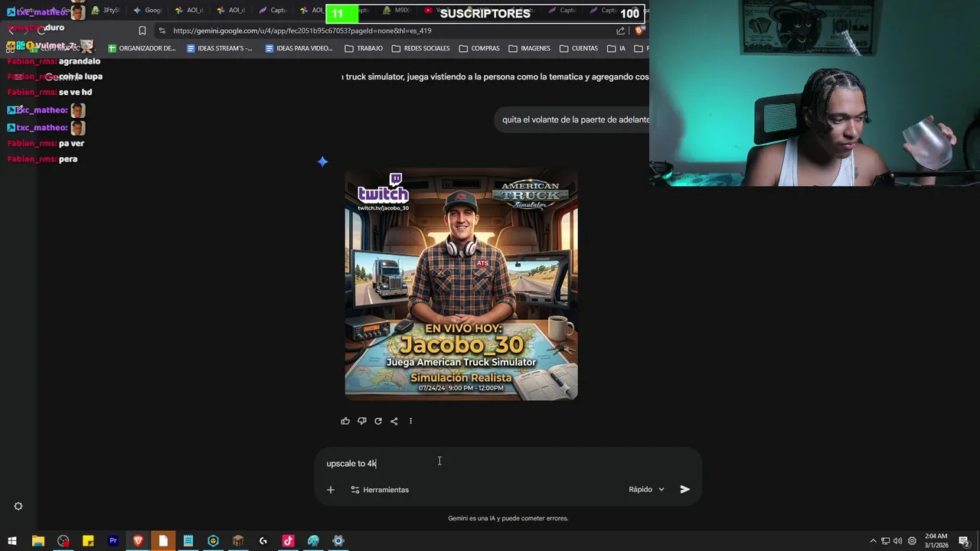Share the generated response
This screenshot has width=980, height=551.
click(394, 421)
